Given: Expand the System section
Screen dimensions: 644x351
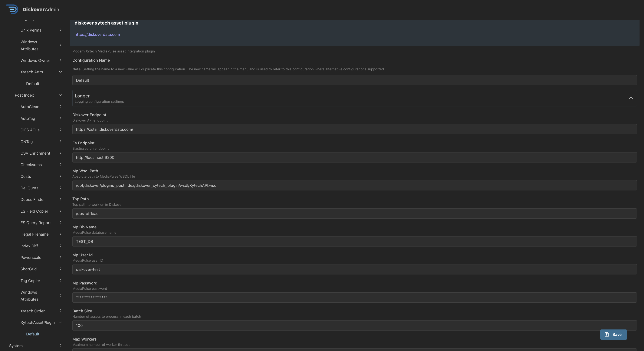Looking at the screenshot, I should point(35,346).
